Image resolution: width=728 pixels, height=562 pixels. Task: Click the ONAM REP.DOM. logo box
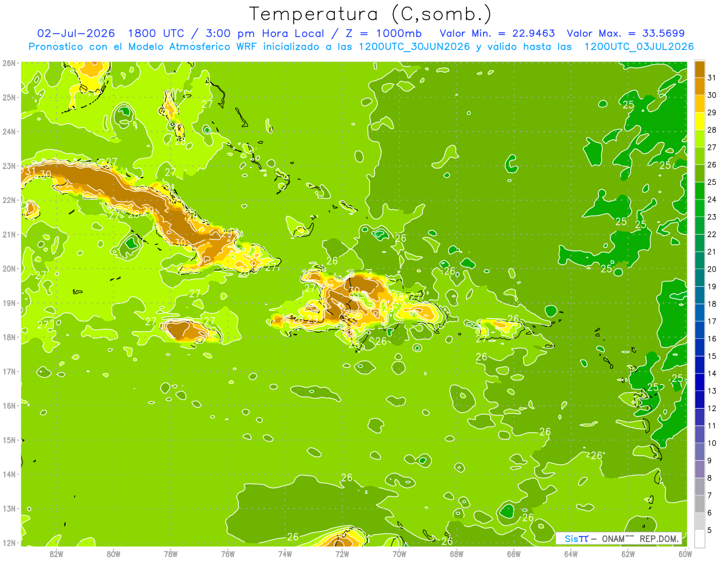619,538
